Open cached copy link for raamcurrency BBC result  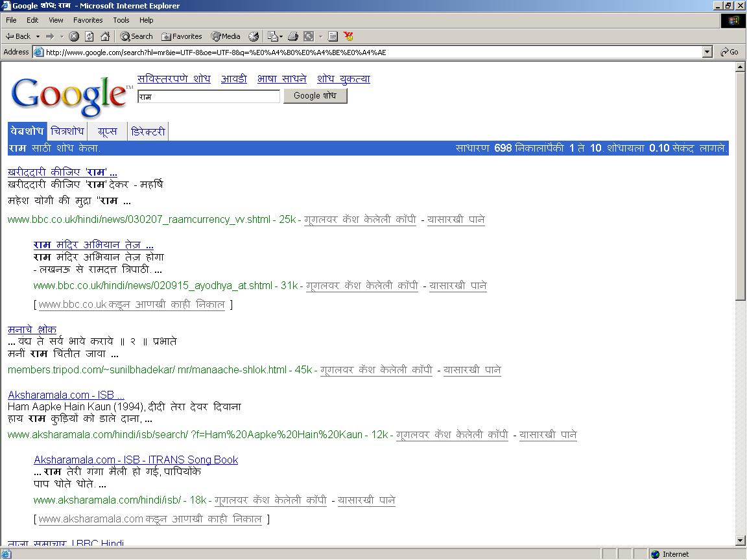tap(360, 220)
